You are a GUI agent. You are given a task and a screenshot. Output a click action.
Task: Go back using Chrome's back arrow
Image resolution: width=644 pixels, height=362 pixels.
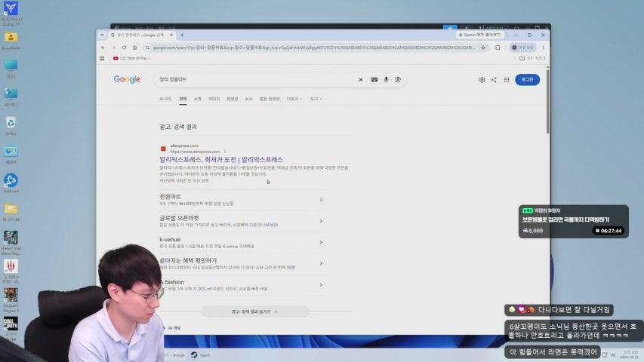pyautogui.click(x=103, y=48)
